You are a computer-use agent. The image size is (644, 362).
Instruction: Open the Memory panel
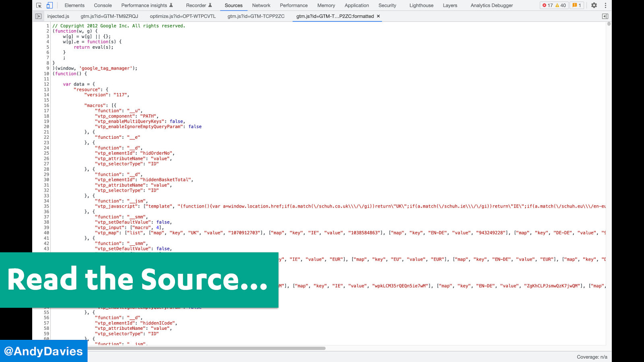click(326, 5)
